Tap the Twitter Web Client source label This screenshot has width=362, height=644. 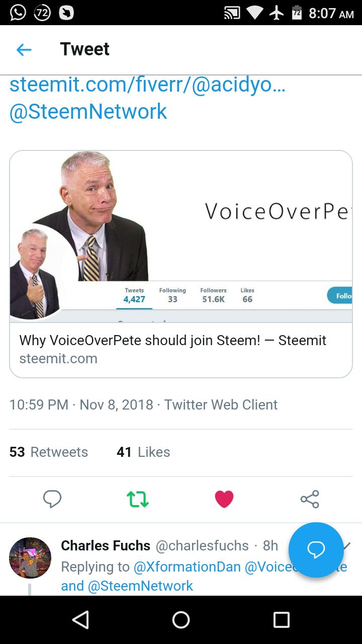221,405
